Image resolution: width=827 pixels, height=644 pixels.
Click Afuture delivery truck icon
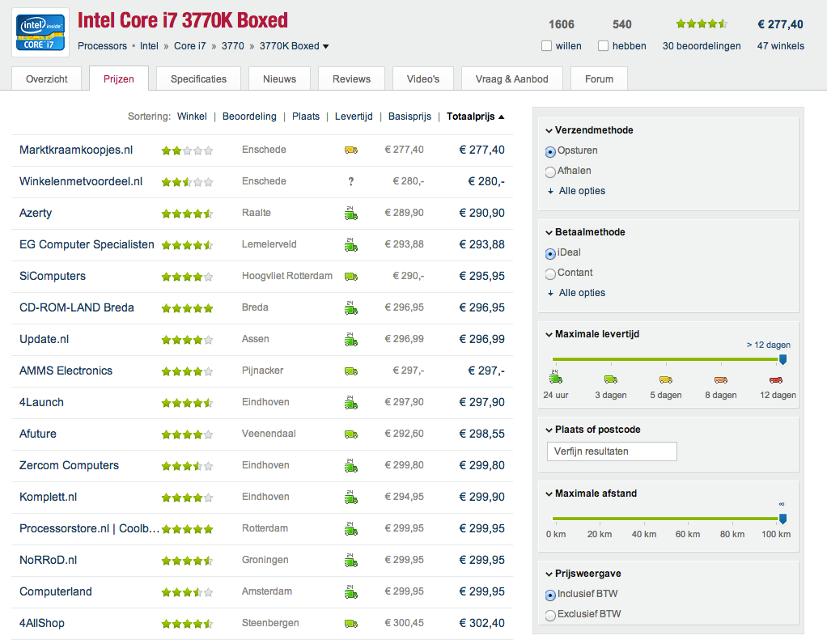coord(350,434)
